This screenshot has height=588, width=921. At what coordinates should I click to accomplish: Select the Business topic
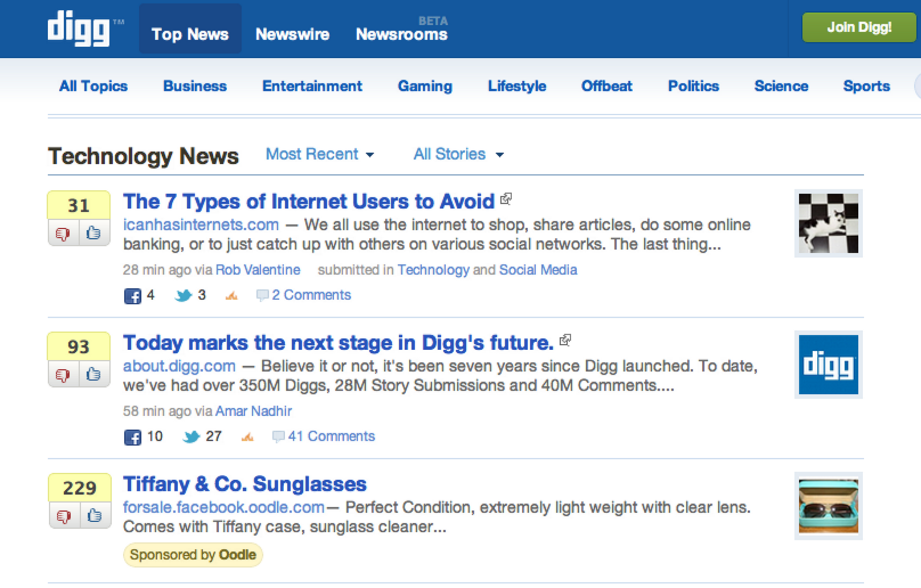(x=195, y=86)
